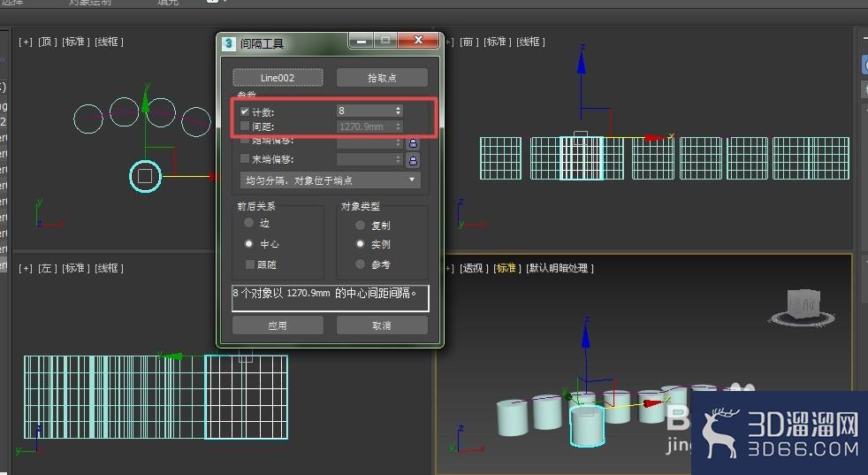Screen dimensions: 868x475
Task: Select the 中心 center radio button
Action: click(248, 243)
